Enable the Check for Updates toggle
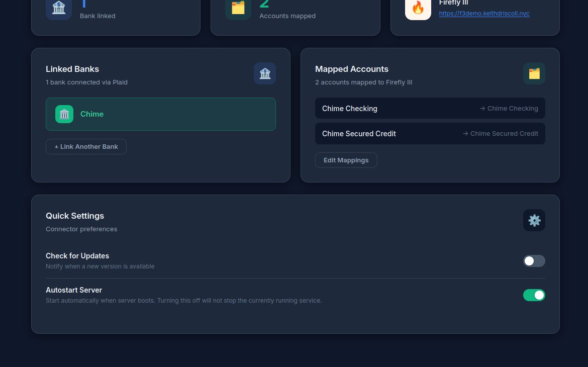588x367 pixels. [x=534, y=261]
